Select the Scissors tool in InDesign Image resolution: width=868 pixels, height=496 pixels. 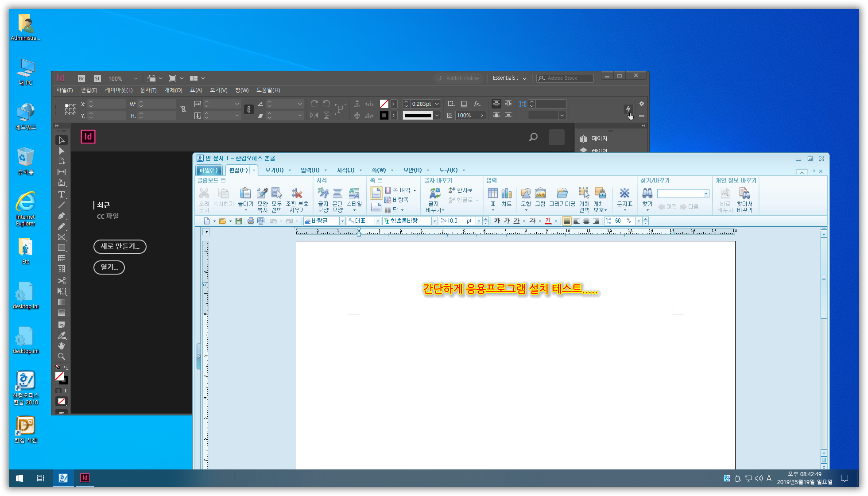coord(62,281)
